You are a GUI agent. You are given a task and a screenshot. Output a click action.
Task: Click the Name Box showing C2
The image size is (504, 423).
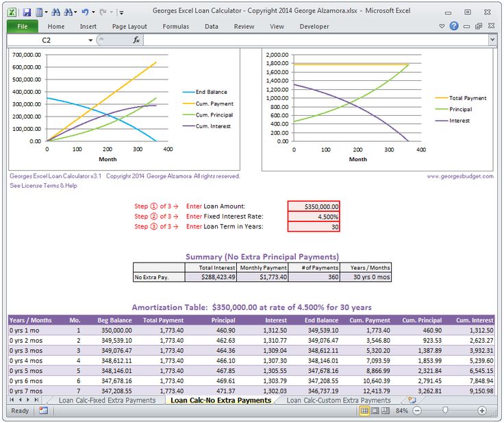click(x=47, y=40)
